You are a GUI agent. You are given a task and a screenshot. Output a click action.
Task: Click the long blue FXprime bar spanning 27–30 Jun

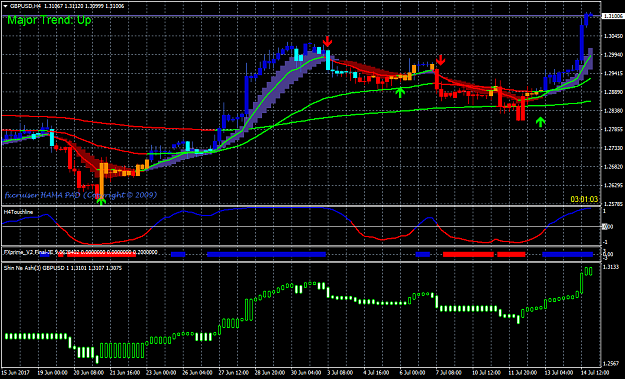[x=267, y=254]
